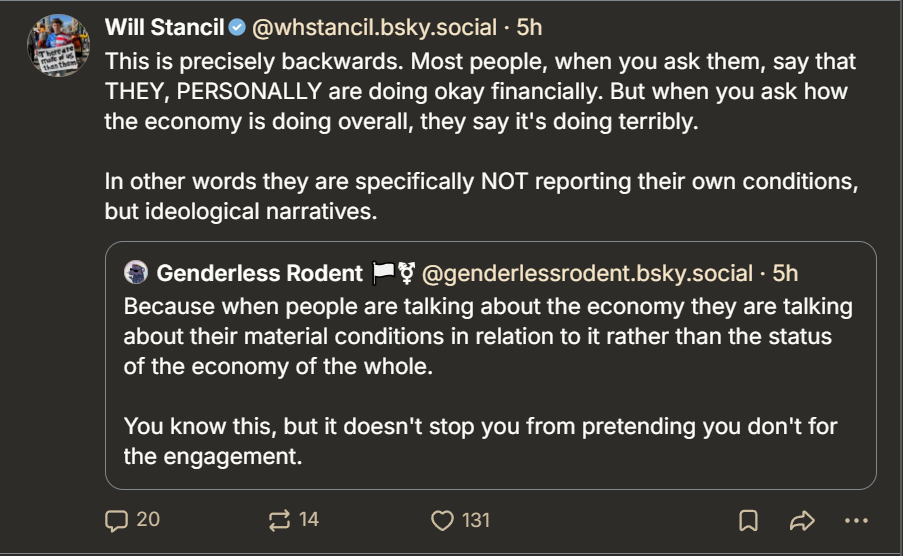Click the @whstancil.bsky.social handle
This screenshot has height=556, width=903.
click(376, 27)
